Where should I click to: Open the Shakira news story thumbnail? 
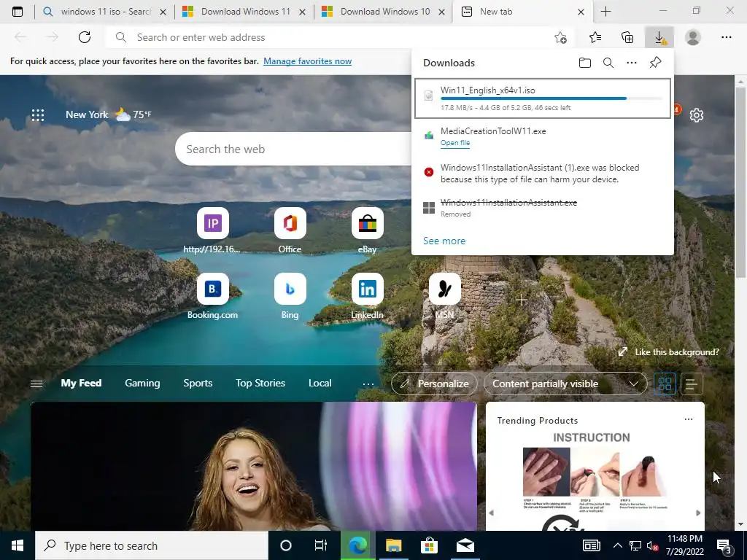253,466
